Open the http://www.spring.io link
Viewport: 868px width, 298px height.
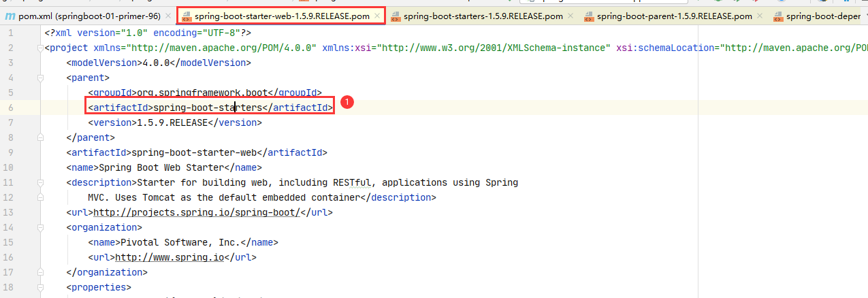[x=170, y=257]
